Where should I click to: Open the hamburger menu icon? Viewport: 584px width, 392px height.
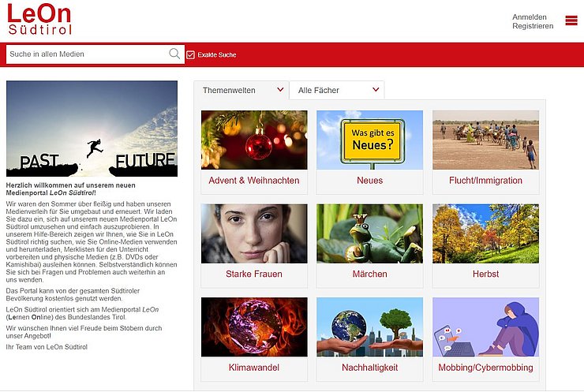[571, 21]
